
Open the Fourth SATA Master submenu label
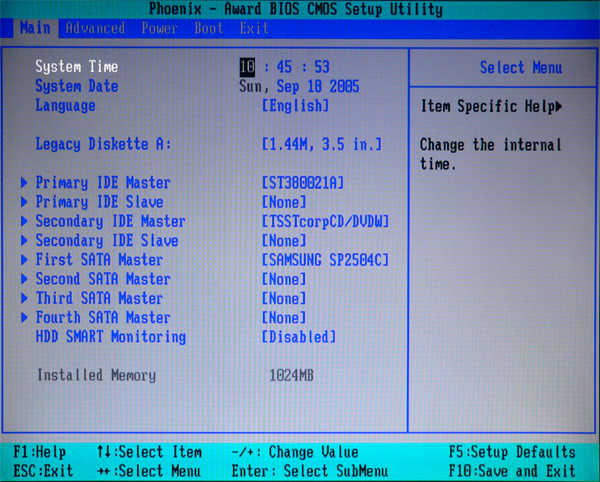pos(103,318)
